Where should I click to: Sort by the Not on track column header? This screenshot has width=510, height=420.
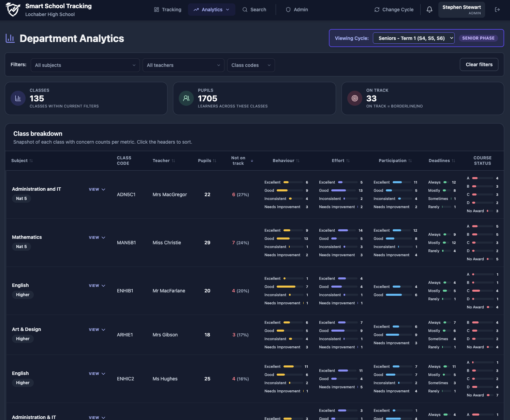coord(238,160)
